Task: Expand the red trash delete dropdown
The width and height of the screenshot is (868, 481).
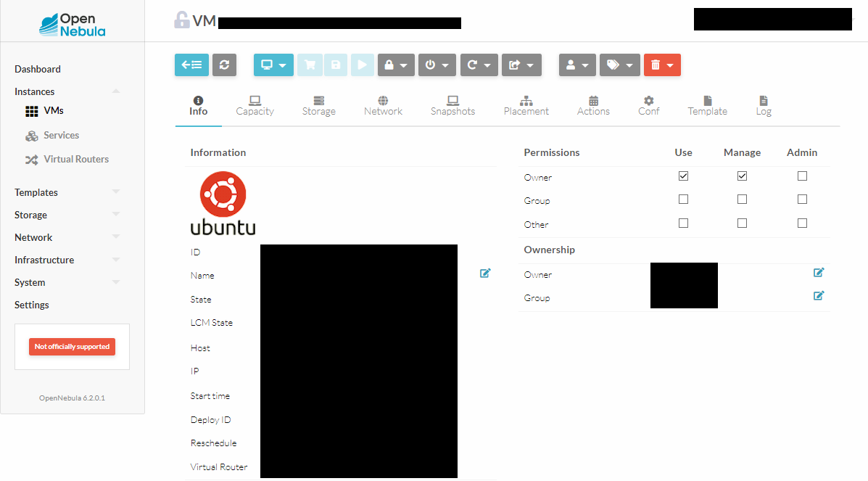Action: tap(662, 65)
